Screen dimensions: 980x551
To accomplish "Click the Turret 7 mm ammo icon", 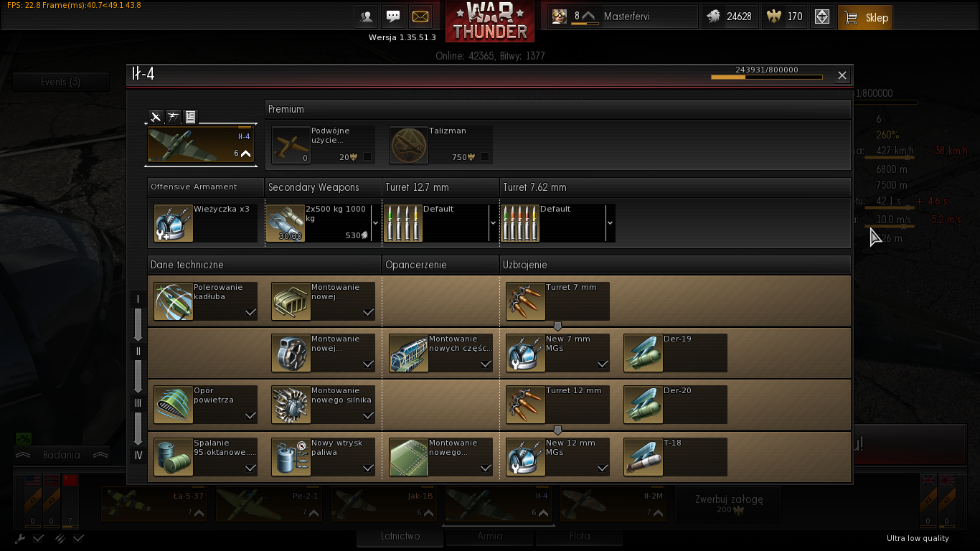I will point(526,301).
